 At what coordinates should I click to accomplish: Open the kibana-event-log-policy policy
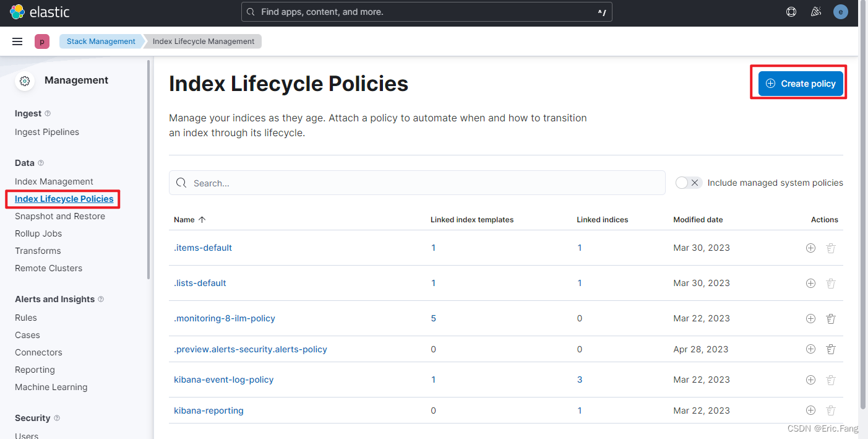click(x=223, y=379)
